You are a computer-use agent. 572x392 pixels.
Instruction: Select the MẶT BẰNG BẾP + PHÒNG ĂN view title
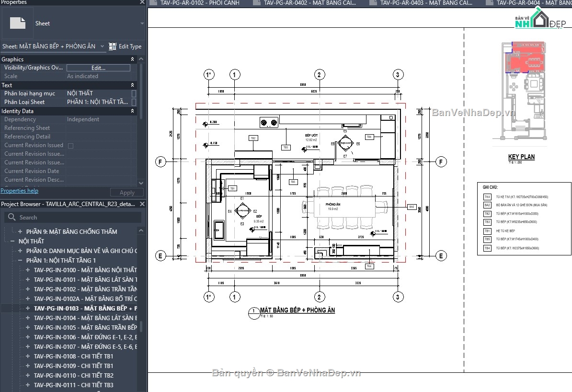297,310
